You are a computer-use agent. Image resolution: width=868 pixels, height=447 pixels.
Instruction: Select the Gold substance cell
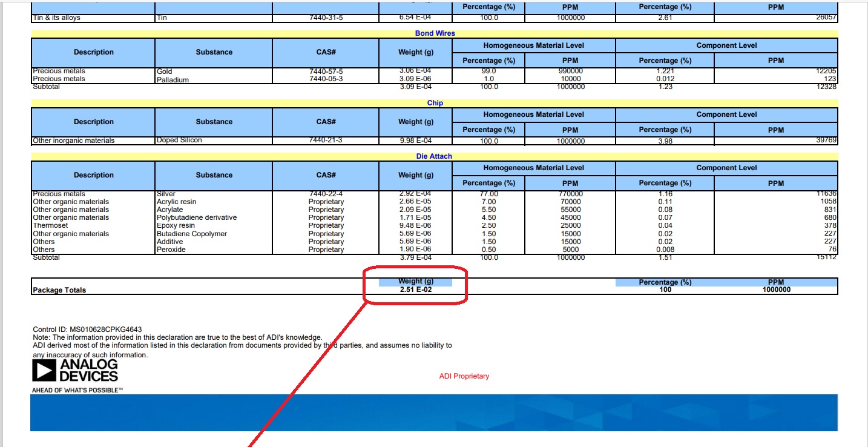pos(165,71)
